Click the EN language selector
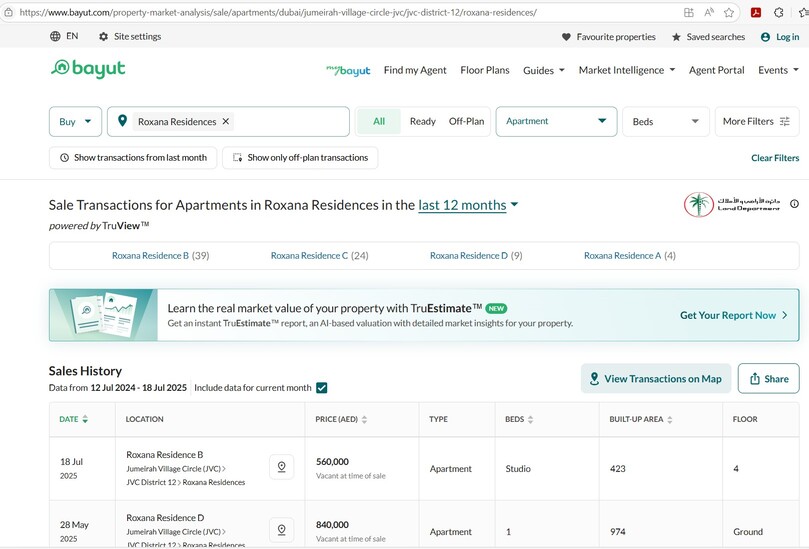Viewport: 809px width, 549px height. (x=72, y=36)
